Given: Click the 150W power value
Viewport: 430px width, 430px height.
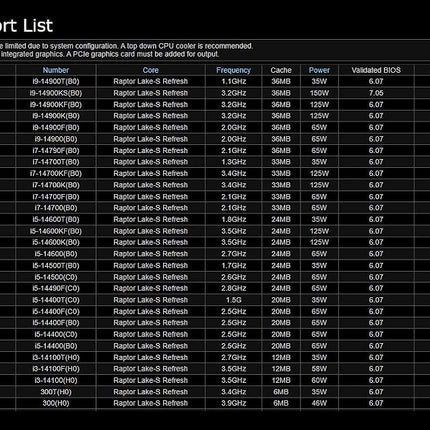Looking at the screenshot, I should 319,93.
